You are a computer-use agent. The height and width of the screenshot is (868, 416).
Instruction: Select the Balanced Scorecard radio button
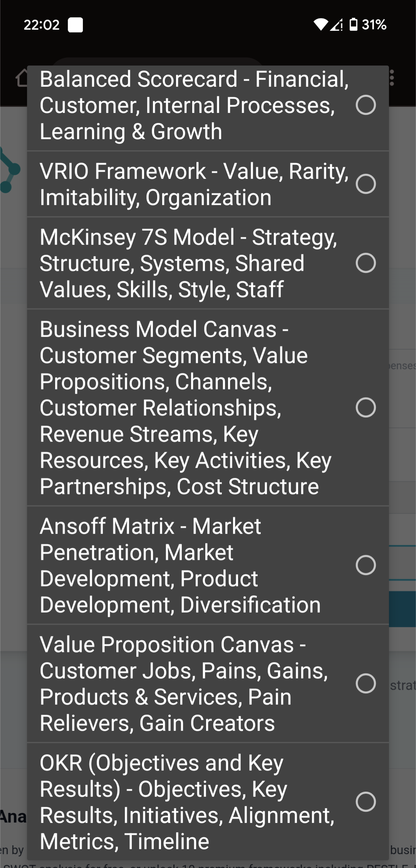[x=366, y=105]
